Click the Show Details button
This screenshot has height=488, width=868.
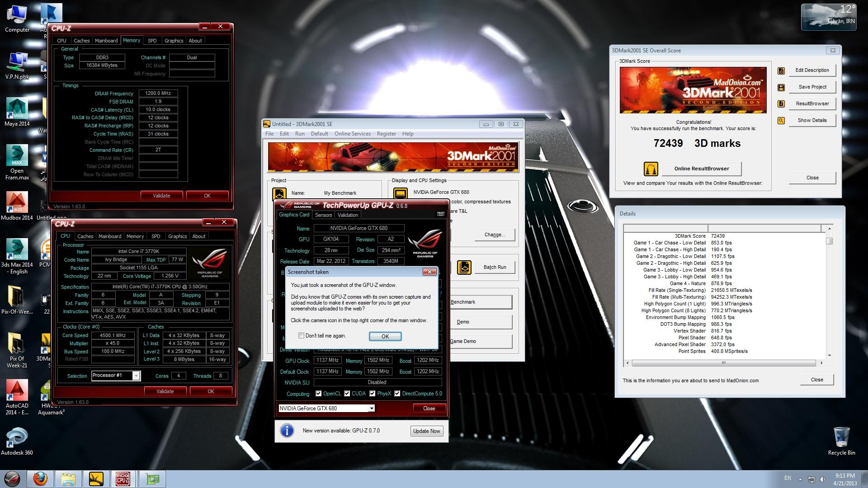pyautogui.click(x=812, y=120)
